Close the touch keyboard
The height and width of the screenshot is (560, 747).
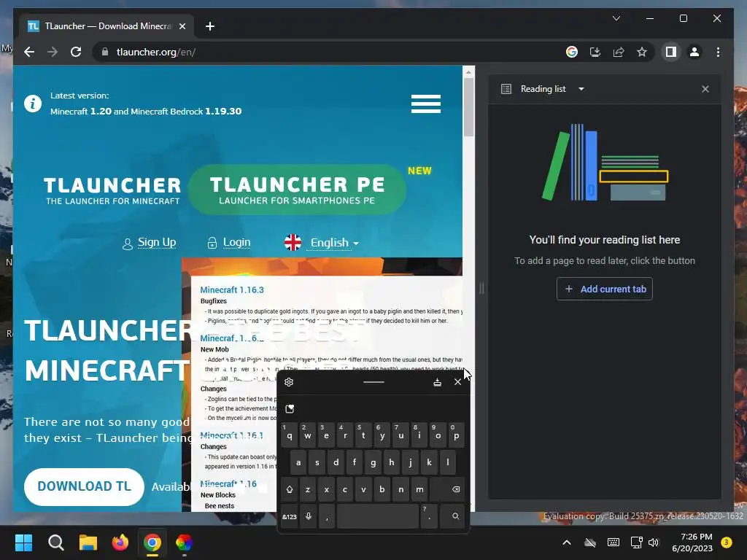coord(457,382)
